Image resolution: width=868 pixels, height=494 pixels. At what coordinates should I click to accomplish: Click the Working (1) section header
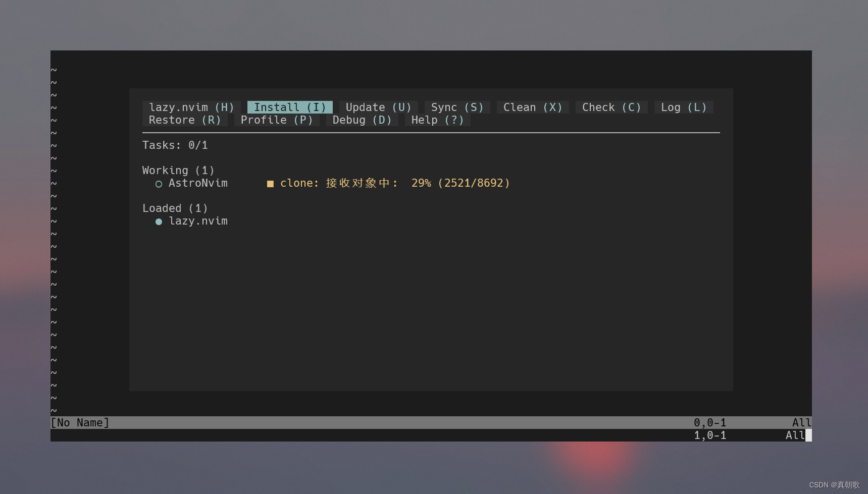pos(178,171)
